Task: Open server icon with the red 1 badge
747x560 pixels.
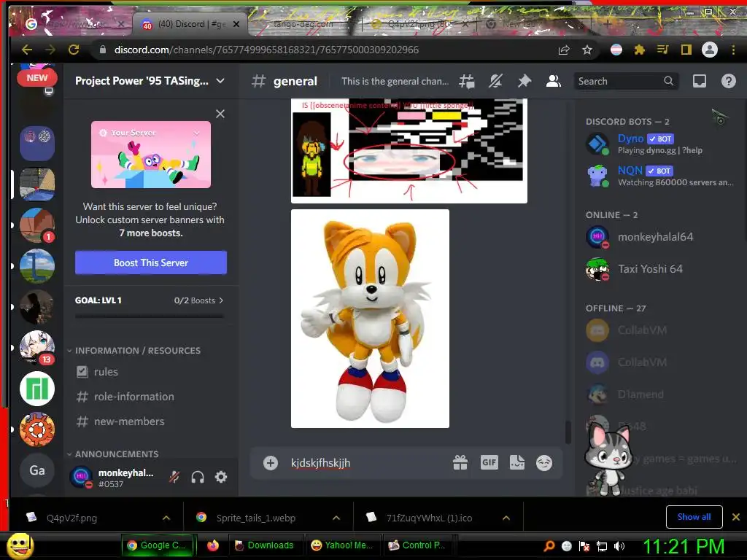Action: click(x=37, y=225)
